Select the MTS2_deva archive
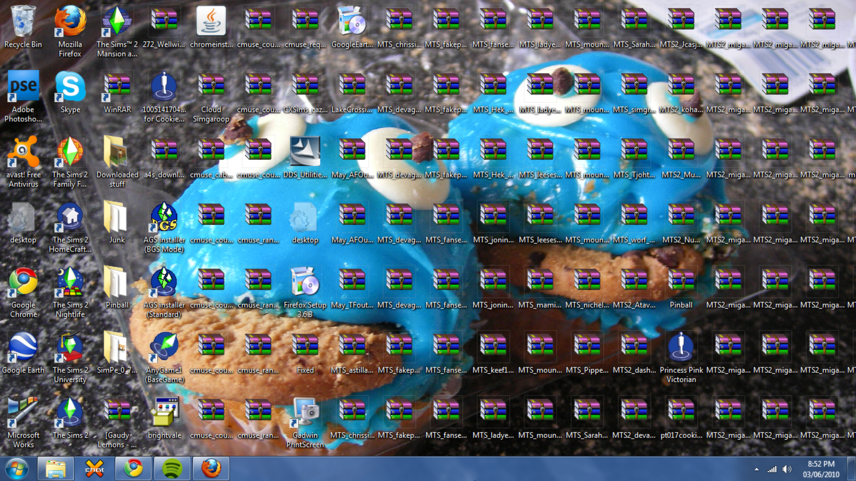 pos(633,418)
